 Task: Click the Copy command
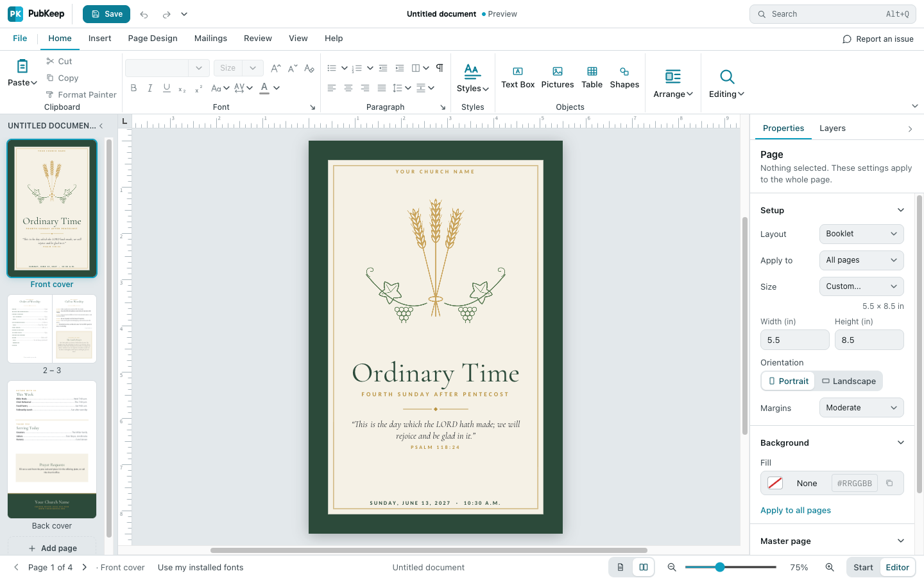[x=62, y=78]
